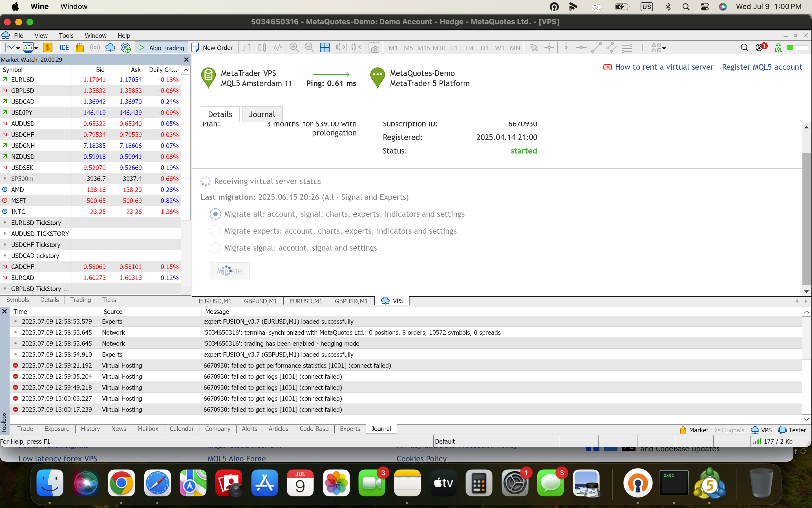Open the MQL5 Market shopping bag icon
Screen dimensions: 812x508
coord(80,48)
